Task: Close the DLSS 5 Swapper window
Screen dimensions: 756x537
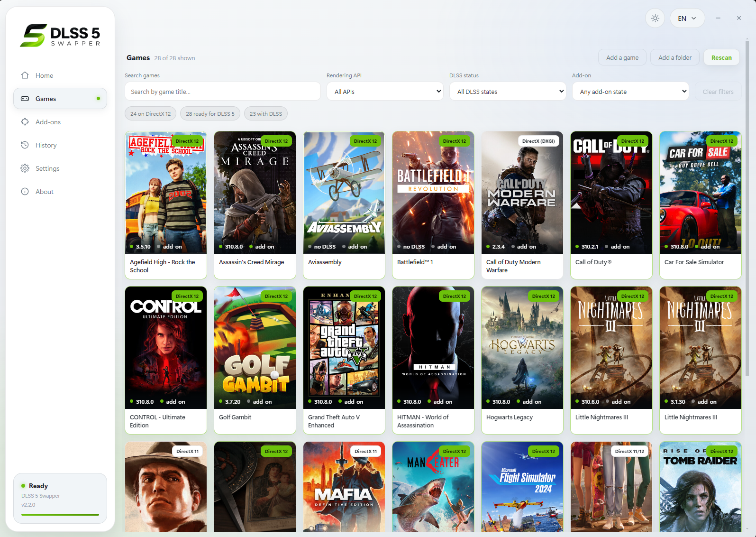Action: pos(739,18)
